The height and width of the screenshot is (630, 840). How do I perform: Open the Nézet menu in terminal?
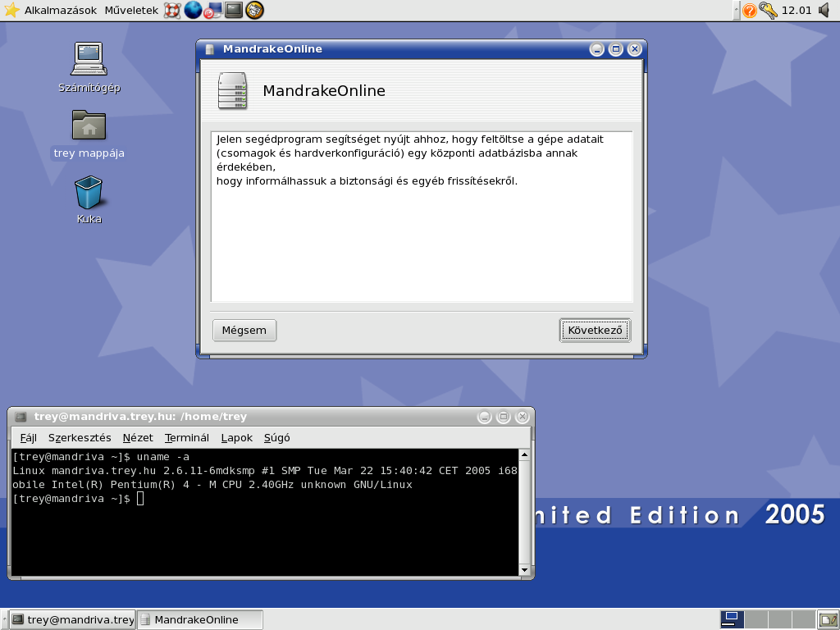[138, 438]
